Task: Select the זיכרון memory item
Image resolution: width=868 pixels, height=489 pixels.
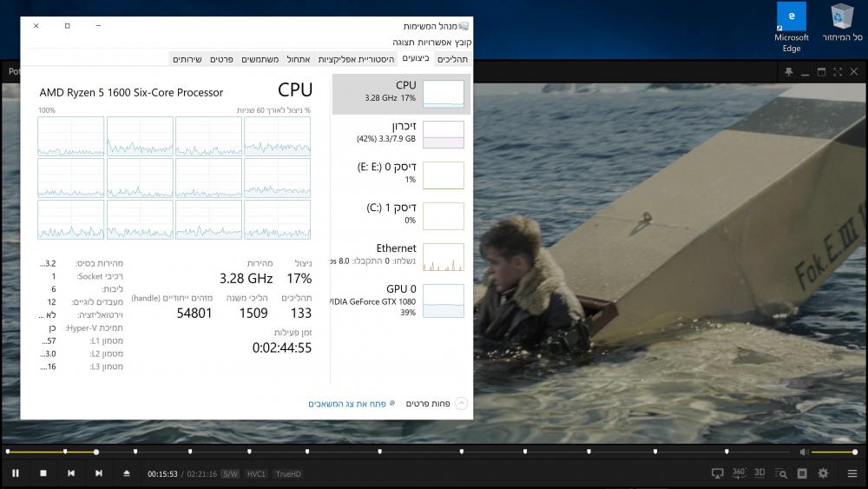Action: pyautogui.click(x=401, y=135)
